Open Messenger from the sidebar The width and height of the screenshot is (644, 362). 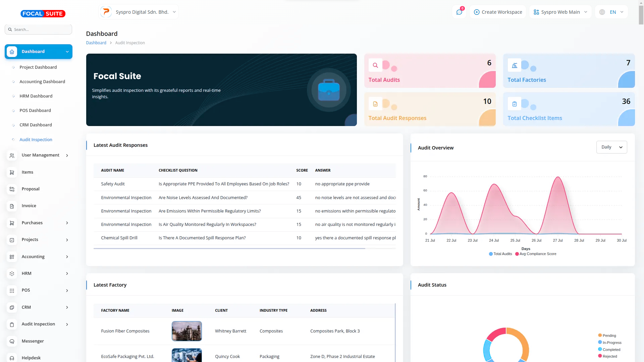tap(33, 341)
